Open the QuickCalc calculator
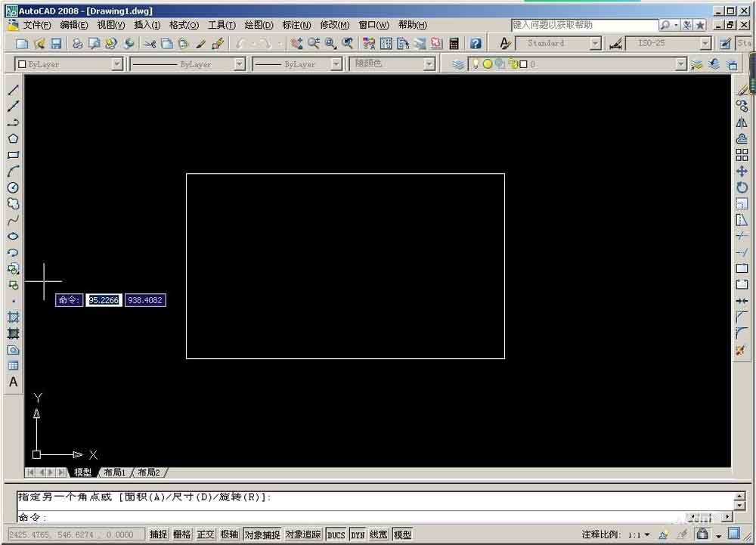756x545 pixels. 454,43
